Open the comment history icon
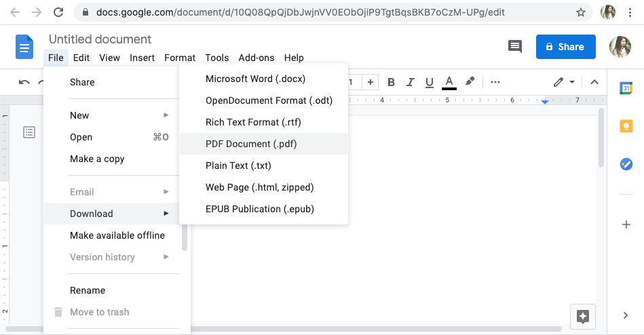The height and width of the screenshot is (335, 644). [515, 47]
